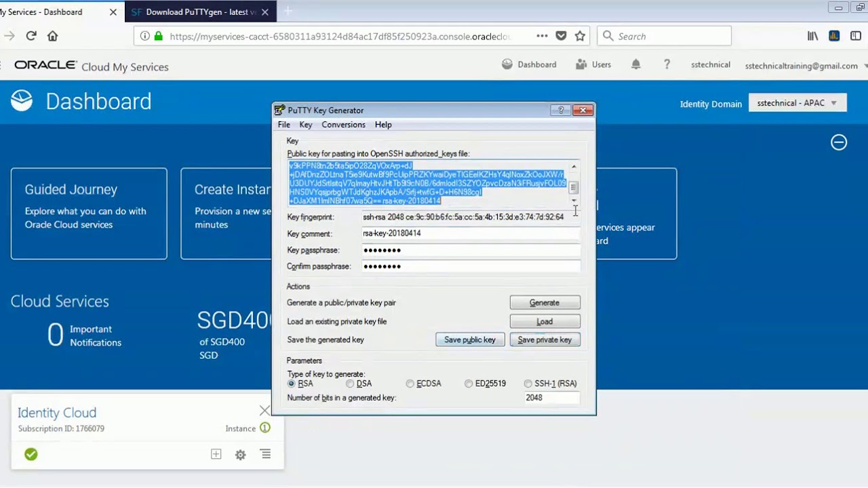Click the Dashboard globe icon in header
Screen dimensions: 868x488
coord(507,64)
